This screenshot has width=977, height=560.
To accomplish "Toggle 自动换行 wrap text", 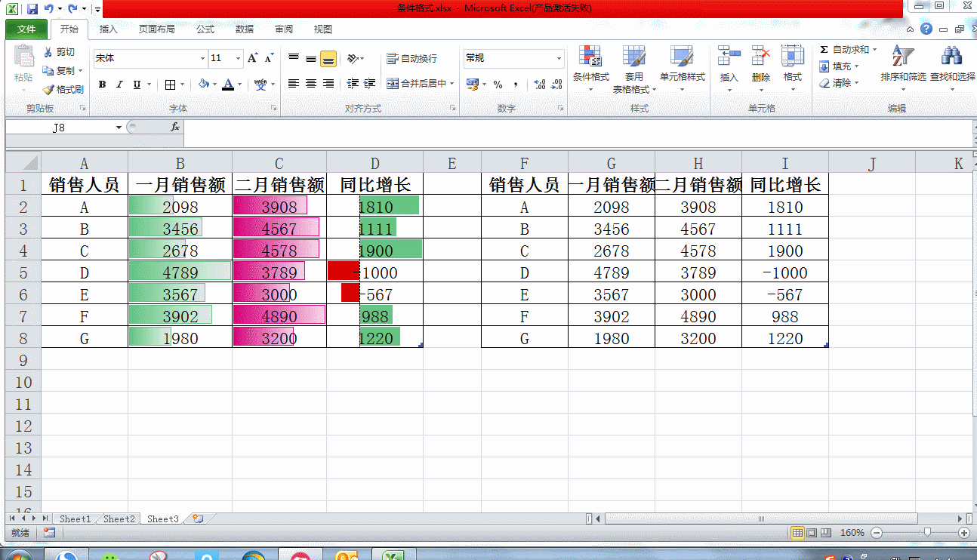I will coord(411,59).
